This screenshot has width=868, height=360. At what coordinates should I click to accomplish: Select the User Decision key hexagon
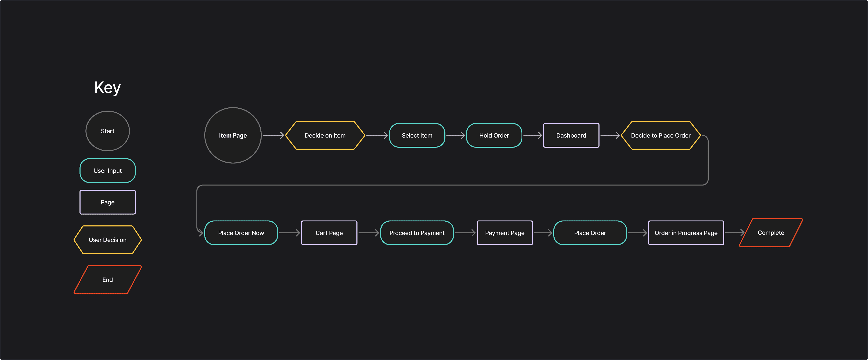pyautogui.click(x=107, y=240)
